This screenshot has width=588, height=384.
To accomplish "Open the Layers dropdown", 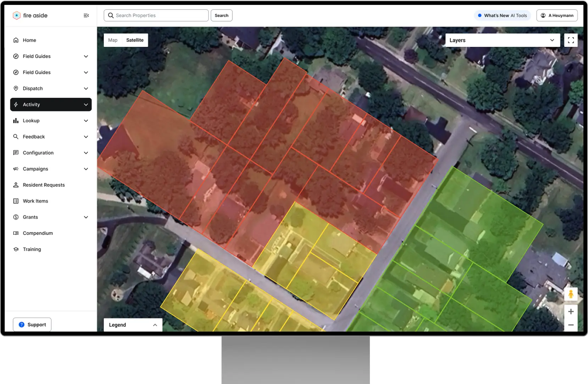I will [x=503, y=40].
